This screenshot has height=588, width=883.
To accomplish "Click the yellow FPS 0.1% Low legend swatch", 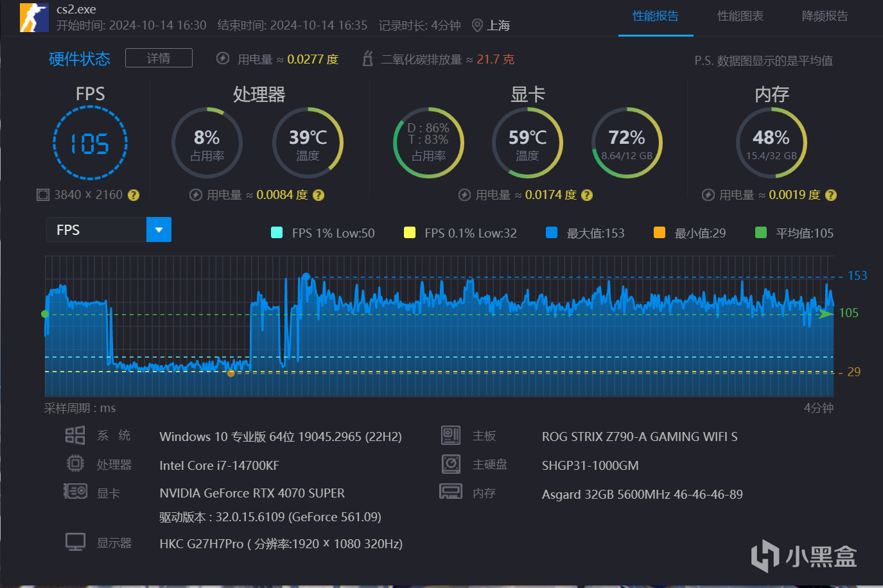I will click(409, 232).
